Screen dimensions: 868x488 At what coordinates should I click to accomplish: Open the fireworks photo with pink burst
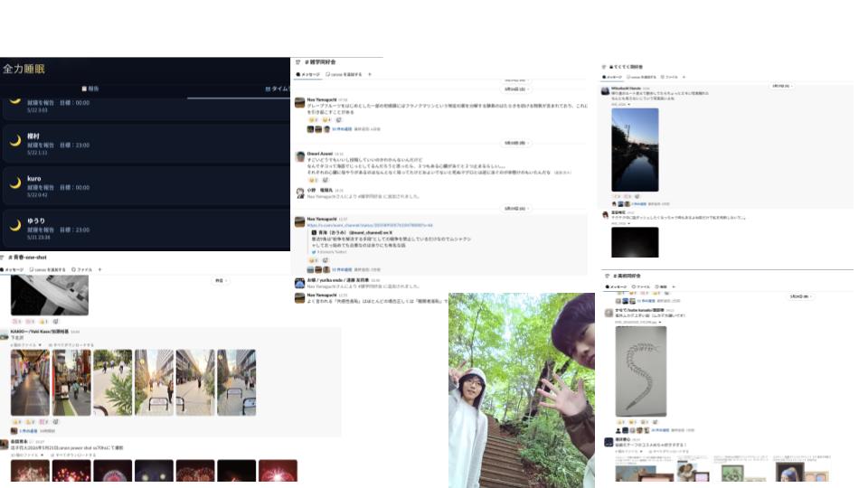[278, 470]
